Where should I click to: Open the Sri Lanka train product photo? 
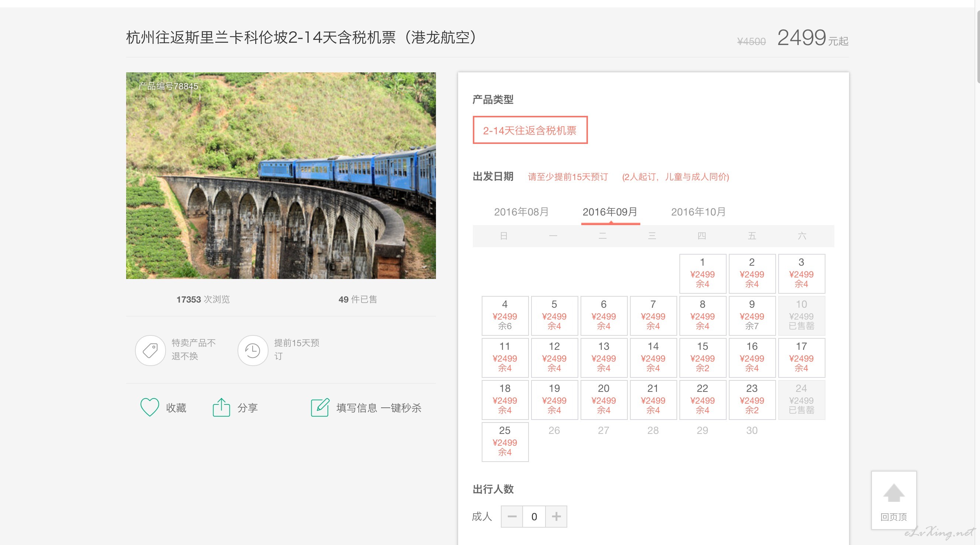[281, 175]
